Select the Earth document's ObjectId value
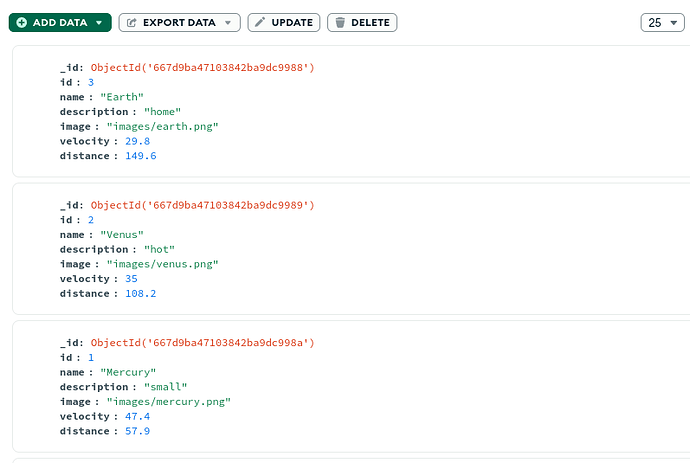This screenshot has width=690, height=463. [x=202, y=67]
